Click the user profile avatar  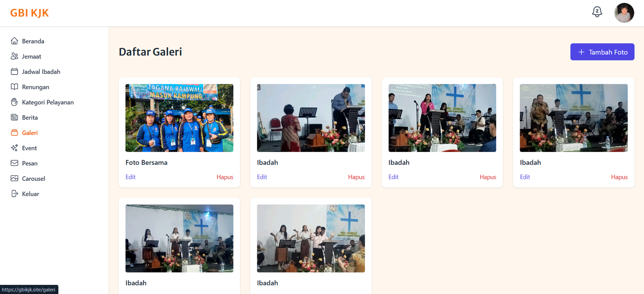pyautogui.click(x=624, y=13)
